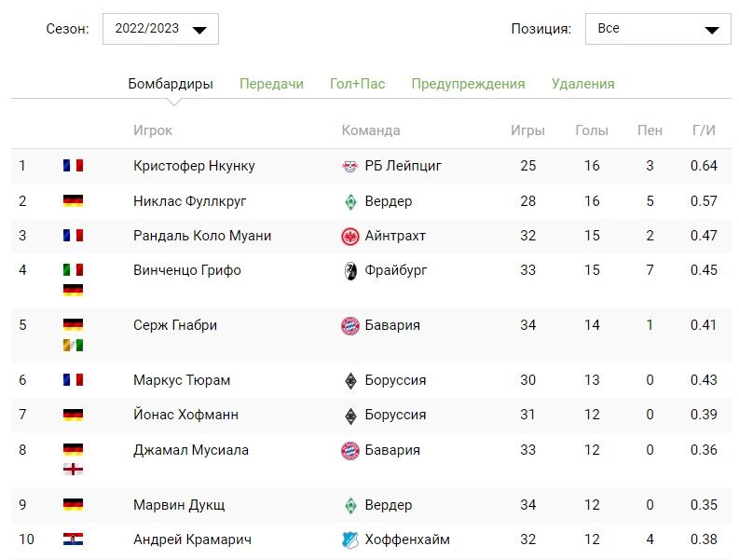Click Borussia logo in Маркус Тюрам row
The image size is (739, 560).
pos(350,380)
